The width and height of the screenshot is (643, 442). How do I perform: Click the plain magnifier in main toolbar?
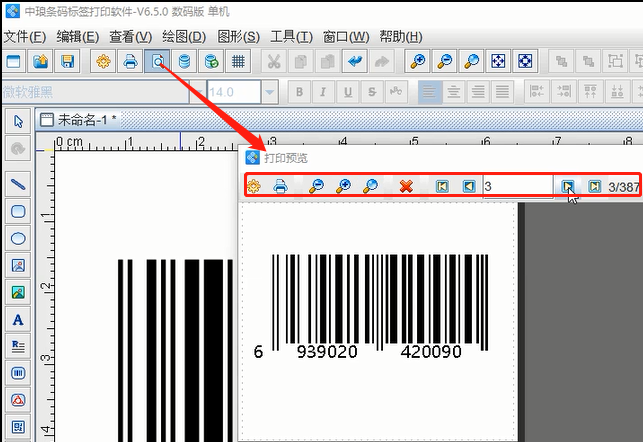coord(472,62)
